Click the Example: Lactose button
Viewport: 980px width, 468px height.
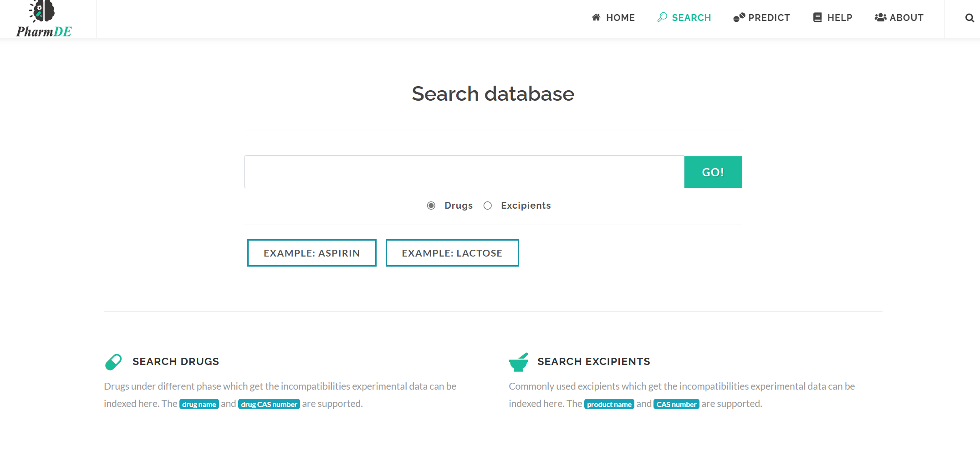pos(452,253)
